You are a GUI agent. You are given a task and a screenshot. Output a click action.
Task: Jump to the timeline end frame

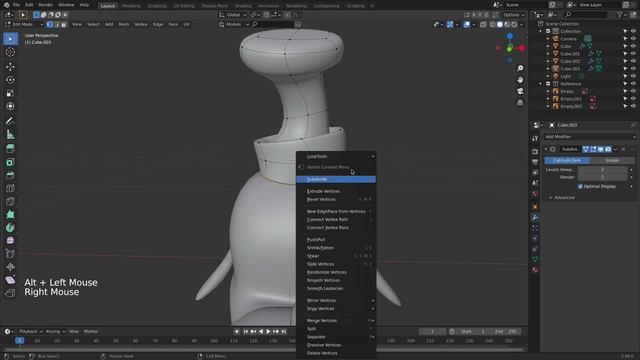(x=284, y=331)
